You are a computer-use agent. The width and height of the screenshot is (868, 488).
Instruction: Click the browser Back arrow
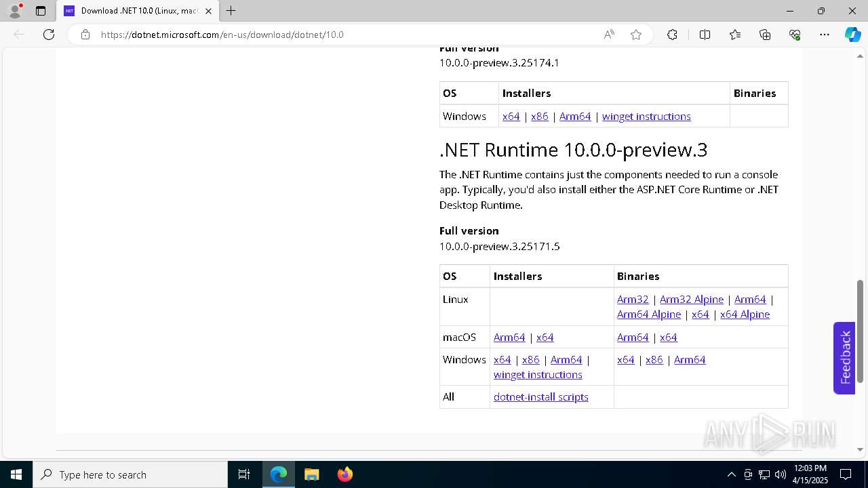19,35
